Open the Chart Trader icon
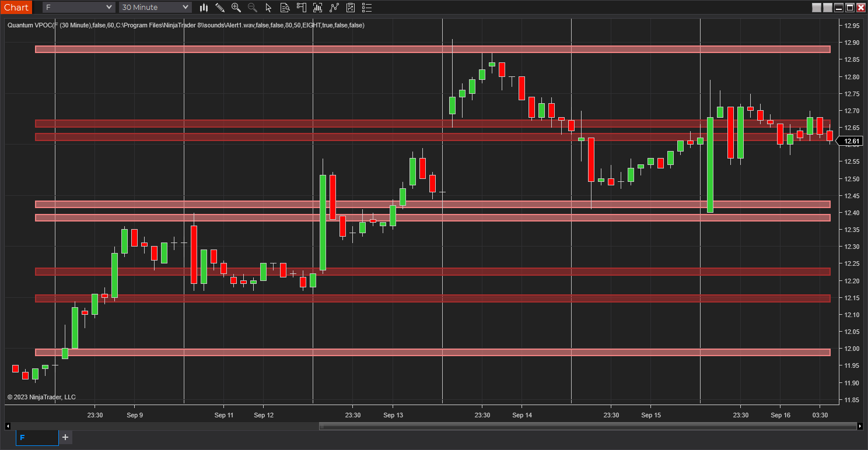This screenshot has width=868, height=450. (x=302, y=8)
